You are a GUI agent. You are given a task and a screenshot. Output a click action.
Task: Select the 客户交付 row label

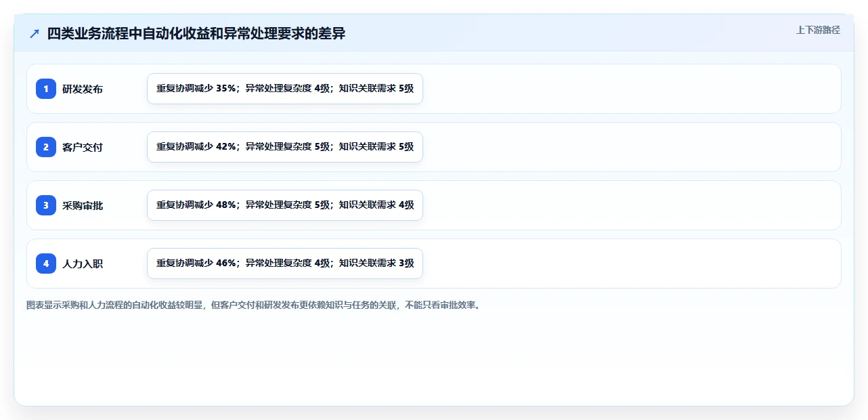click(x=83, y=147)
